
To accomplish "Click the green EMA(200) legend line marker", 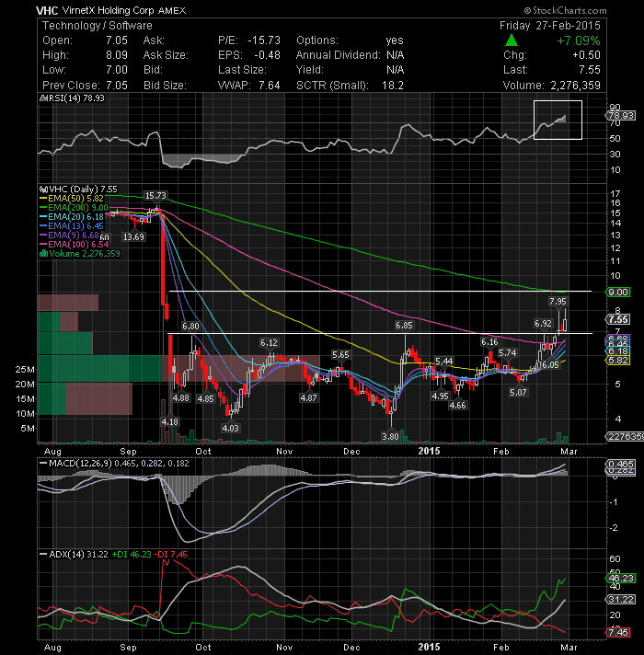I will tap(43, 208).
